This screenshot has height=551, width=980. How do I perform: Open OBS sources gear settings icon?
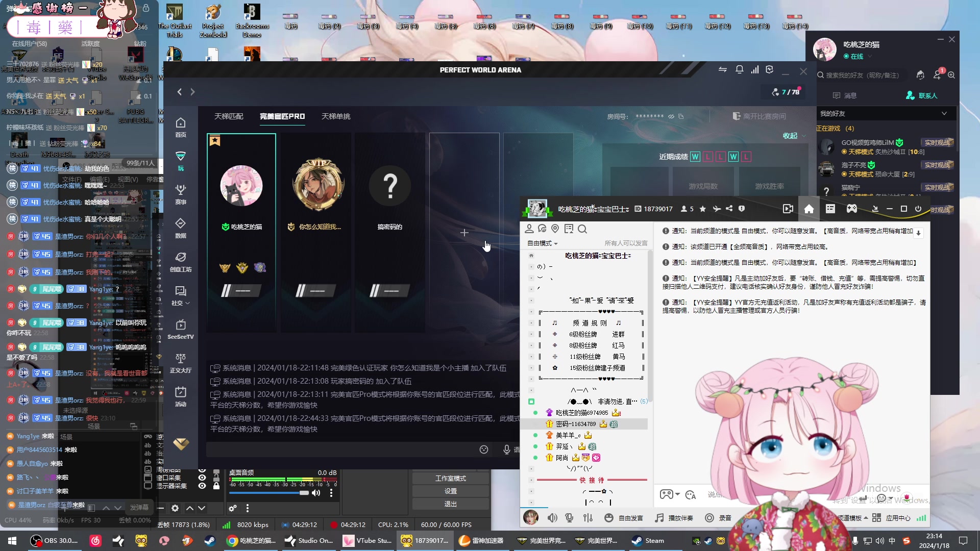pyautogui.click(x=175, y=508)
